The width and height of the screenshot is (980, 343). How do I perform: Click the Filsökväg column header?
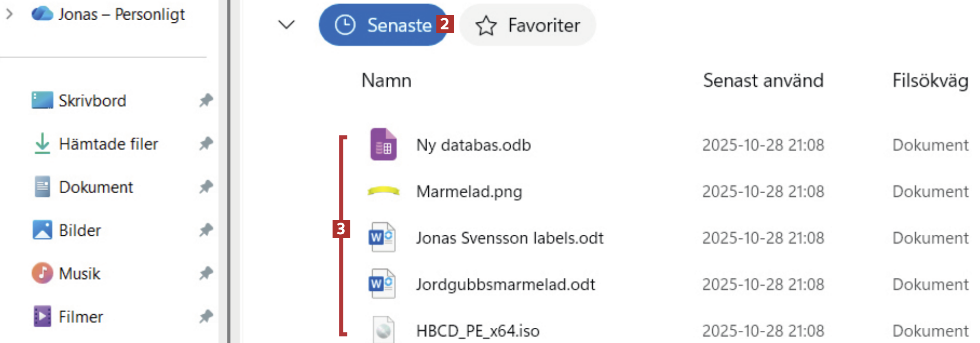930,80
